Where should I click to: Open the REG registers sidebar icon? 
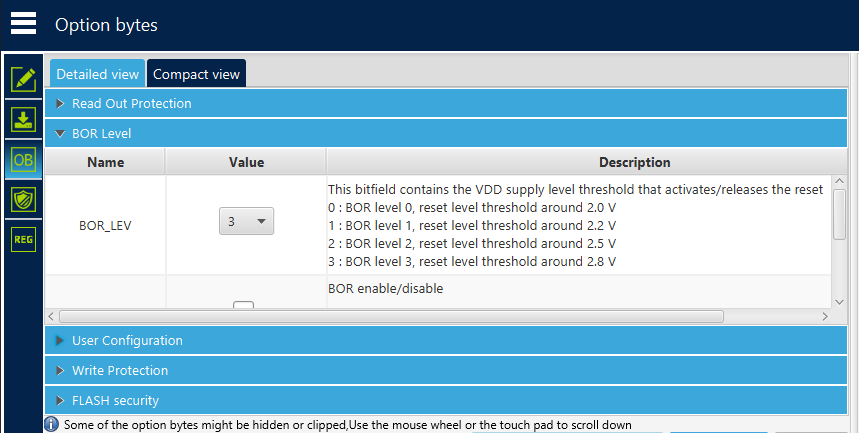(x=24, y=240)
